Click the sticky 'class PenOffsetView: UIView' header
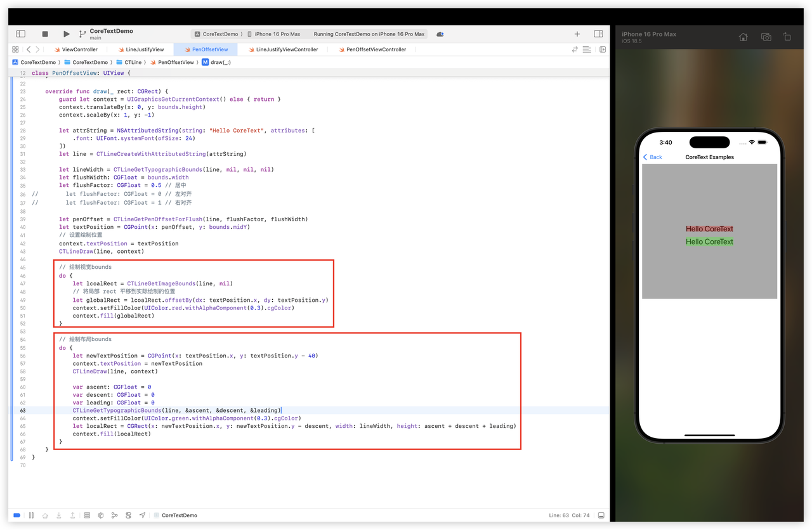The width and height of the screenshot is (812, 530). [81, 74]
